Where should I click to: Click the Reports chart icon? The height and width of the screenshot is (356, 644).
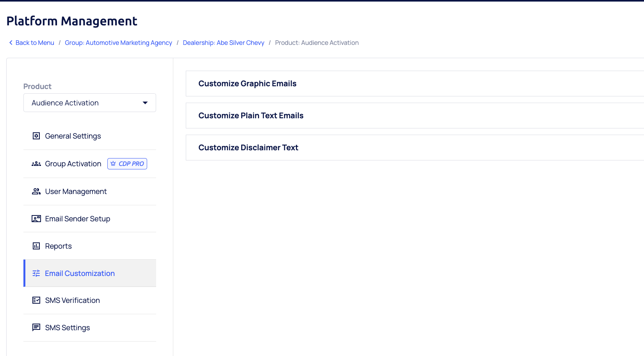pyautogui.click(x=36, y=246)
